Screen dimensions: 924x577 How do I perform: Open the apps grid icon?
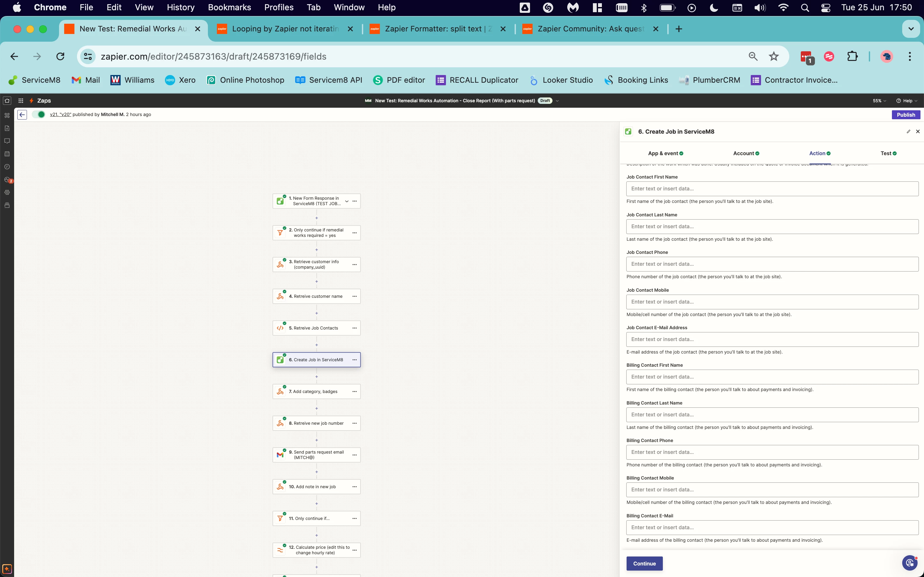pos(21,101)
